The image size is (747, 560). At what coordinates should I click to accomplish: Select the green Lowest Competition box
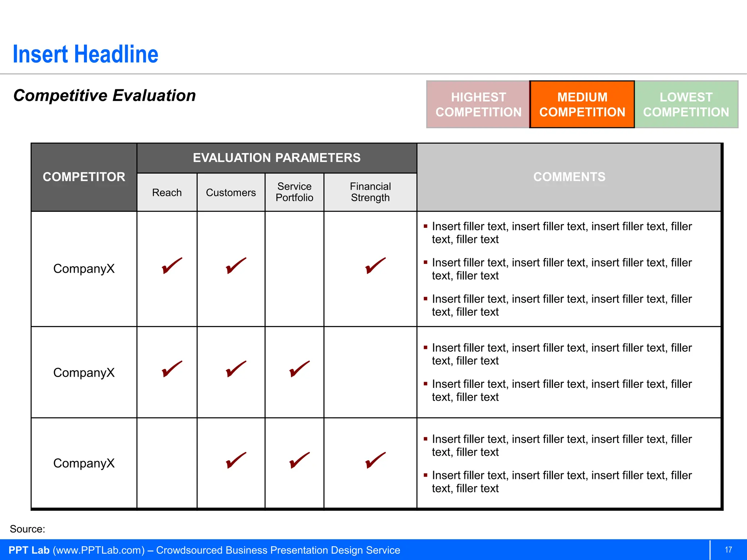click(x=686, y=105)
